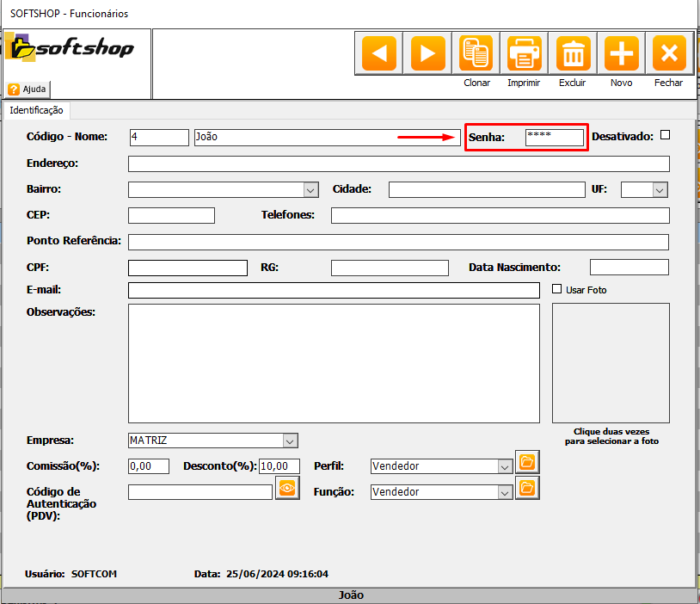700x604 pixels.
Task: Open the UF state dropdown
Action: click(x=660, y=190)
